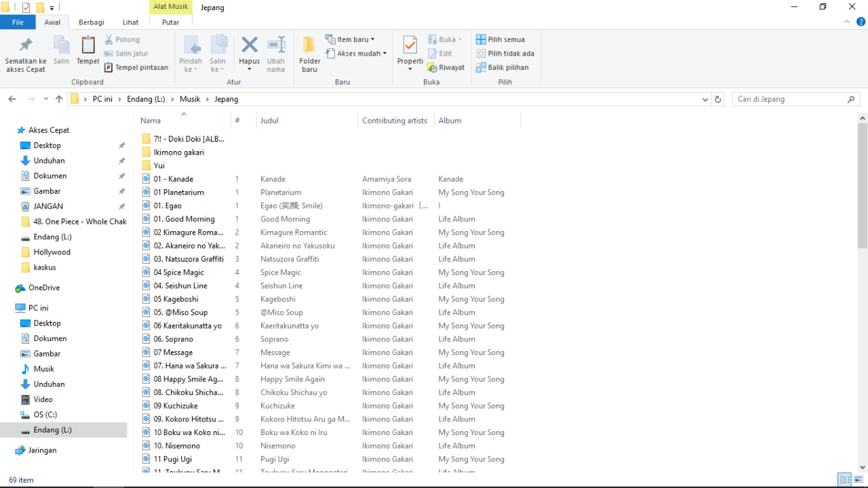Go up one folder level arrow
The height and width of the screenshot is (488, 868).
pyautogui.click(x=59, y=99)
